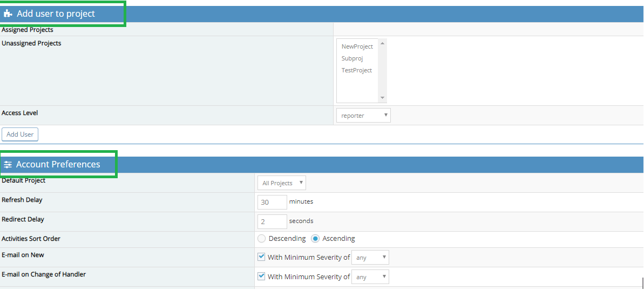Click the Add User button

click(20, 134)
